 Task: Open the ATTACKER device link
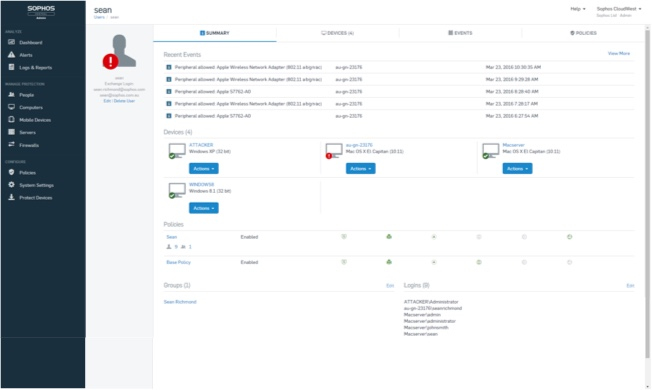tap(201, 145)
